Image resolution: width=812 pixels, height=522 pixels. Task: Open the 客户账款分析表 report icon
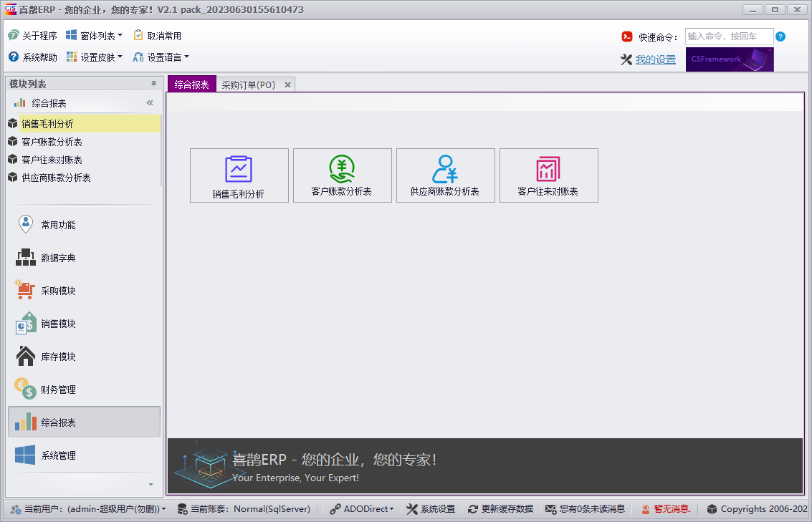coord(343,175)
